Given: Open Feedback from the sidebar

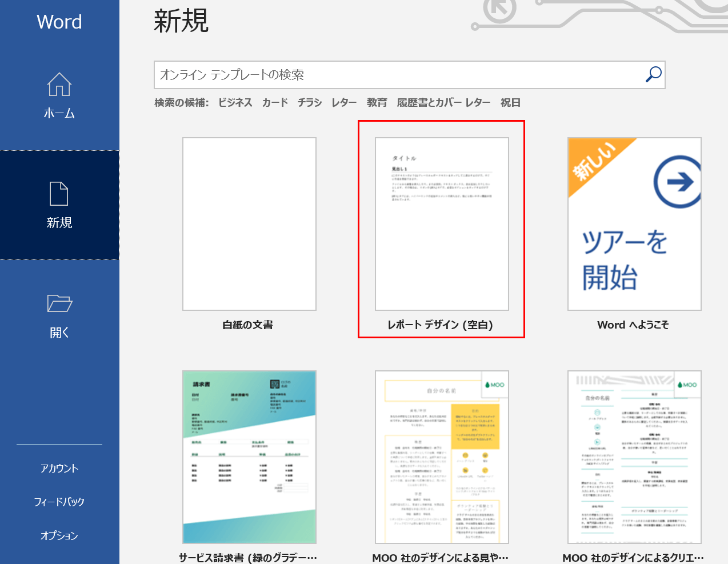Looking at the screenshot, I should (59, 502).
